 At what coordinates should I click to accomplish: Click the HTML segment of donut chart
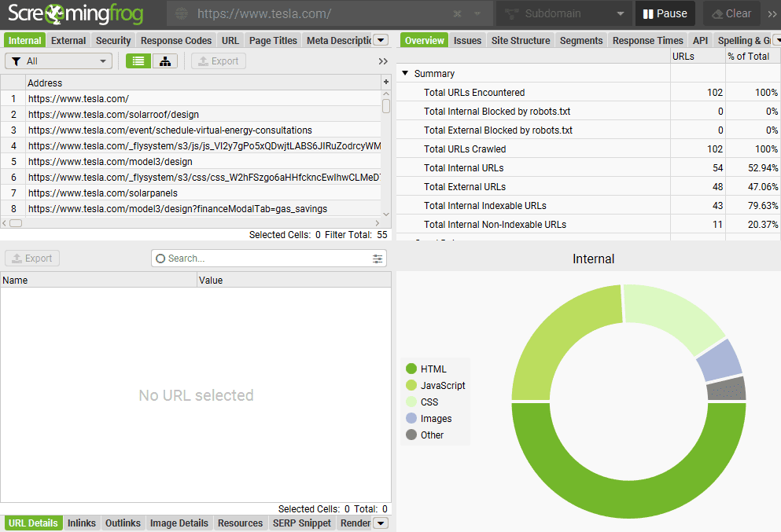click(x=628, y=499)
